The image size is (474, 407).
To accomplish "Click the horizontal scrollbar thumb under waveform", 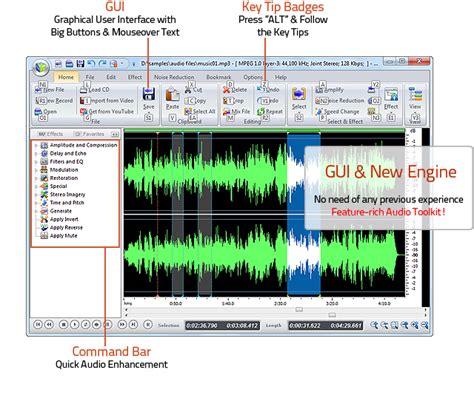I will [x=299, y=310].
